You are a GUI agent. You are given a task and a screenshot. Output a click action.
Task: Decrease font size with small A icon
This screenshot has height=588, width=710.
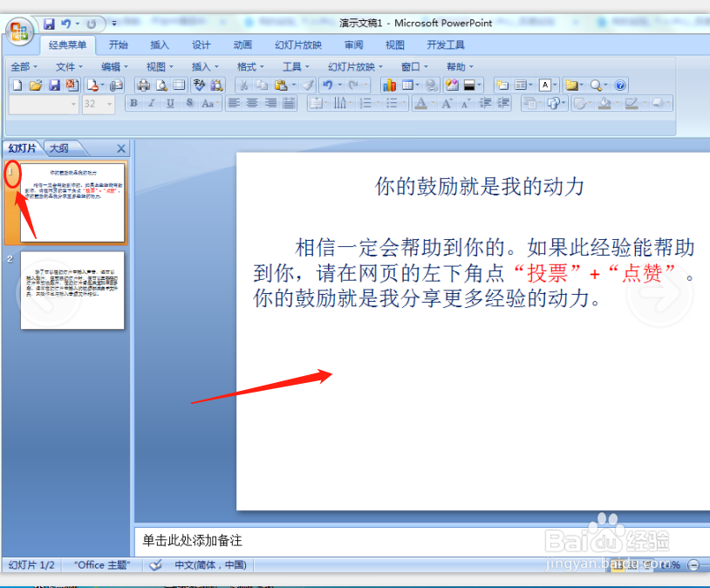pyautogui.click(x=466, y=104)
